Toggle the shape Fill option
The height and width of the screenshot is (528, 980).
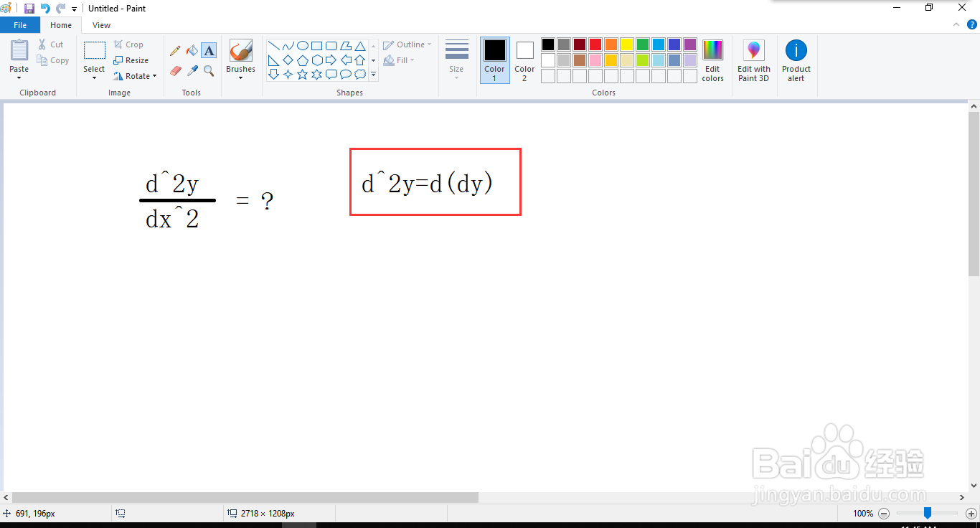click(399, 60)
